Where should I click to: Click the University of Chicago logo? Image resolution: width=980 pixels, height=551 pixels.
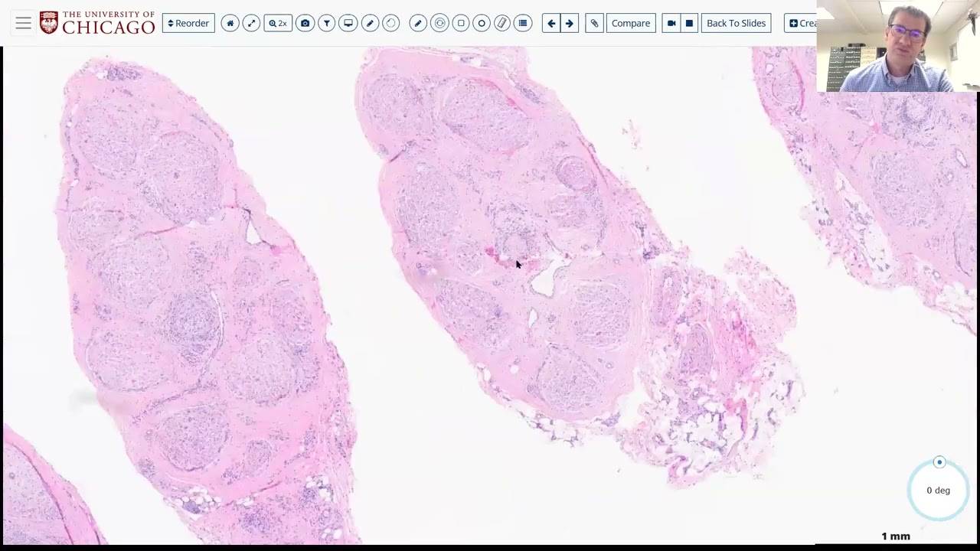click(97, 23)
